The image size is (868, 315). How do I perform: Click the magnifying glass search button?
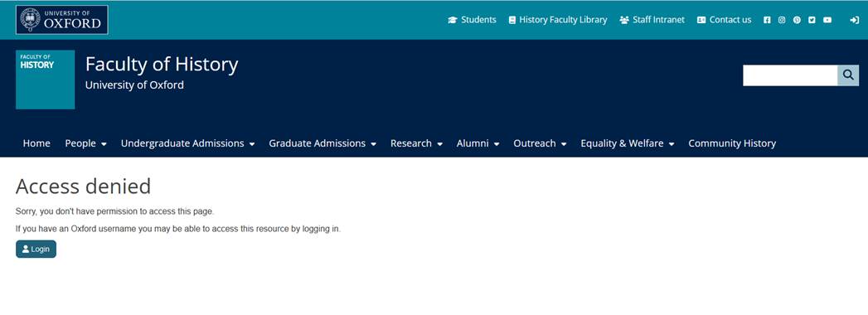pyautogui.click(x=848, y=75)
